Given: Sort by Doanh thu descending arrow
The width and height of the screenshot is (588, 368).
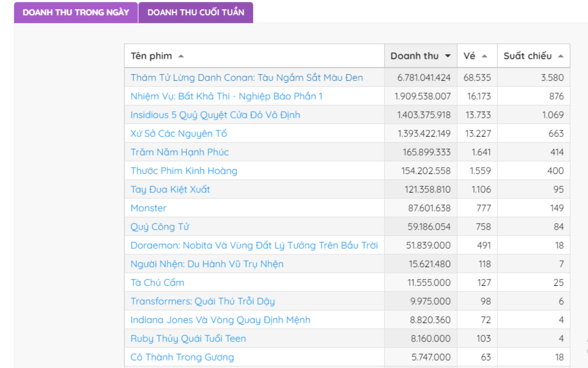Looking at the screenshot, I should tap(447, 56).
